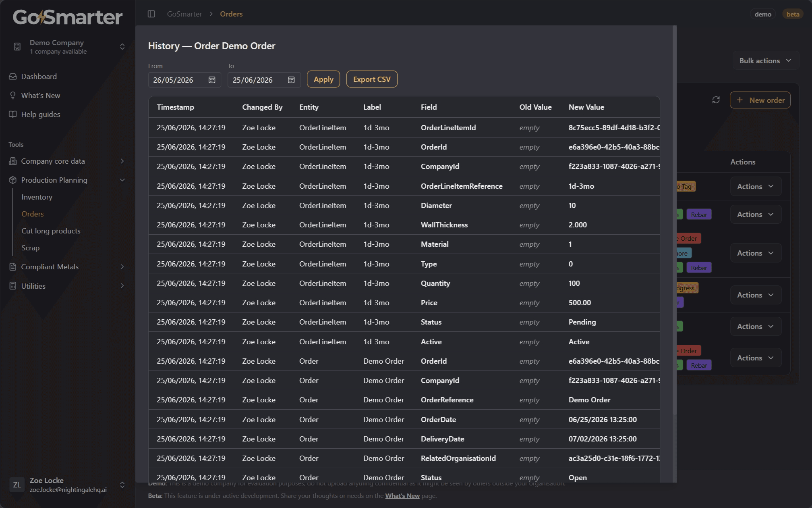Viewport: 812px width, 508px height.
Task: Click Orders in the breadcrumb
Action: pos(231,14)
